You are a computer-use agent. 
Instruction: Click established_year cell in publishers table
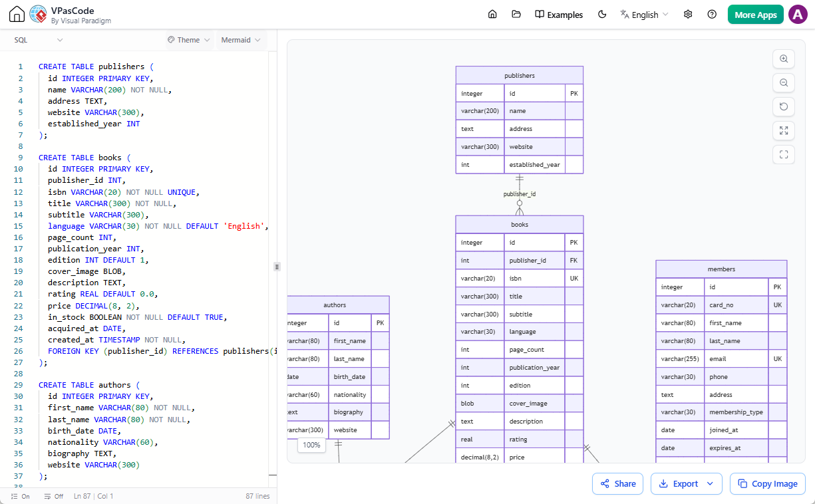click(535, 164)
